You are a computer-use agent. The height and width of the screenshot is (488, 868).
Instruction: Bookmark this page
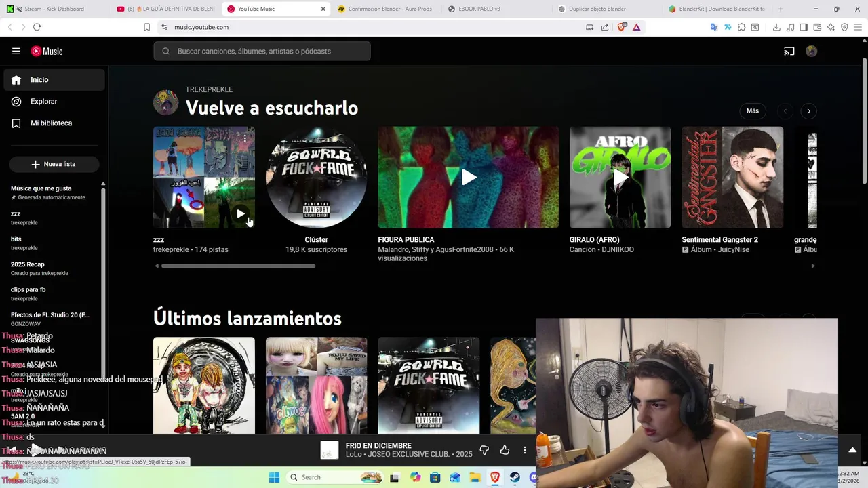146,27
